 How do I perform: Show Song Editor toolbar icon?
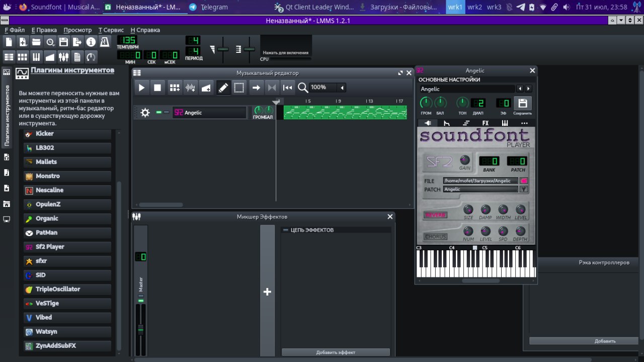coord(9,56)
